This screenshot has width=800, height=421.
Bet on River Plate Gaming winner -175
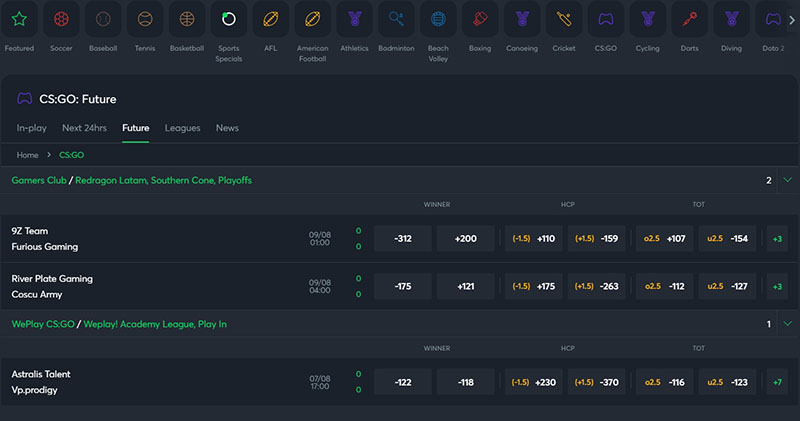[403, 286]
